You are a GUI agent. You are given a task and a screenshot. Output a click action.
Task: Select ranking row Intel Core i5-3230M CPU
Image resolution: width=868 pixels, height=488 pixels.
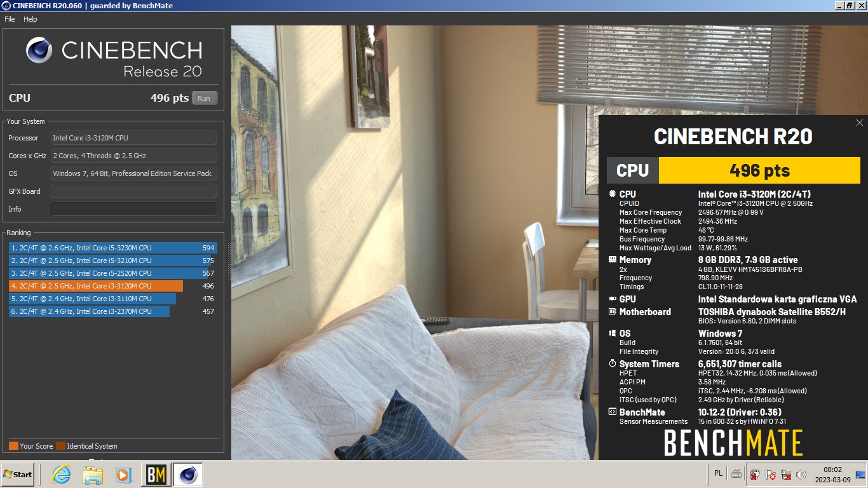click(x=113, y=248)
